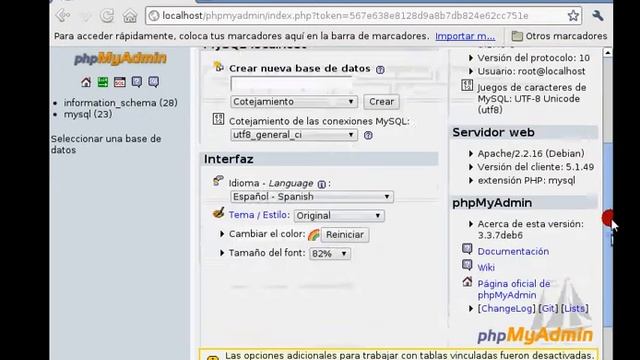Image resolution: width=640 pixels, height=360 pixels.
Task: Reload the page with the refresh icon
Action: point(107,16)
